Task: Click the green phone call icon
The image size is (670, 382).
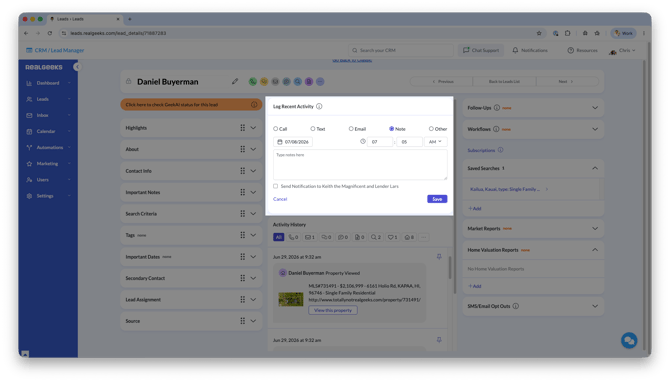Action: [x=253, y=82]
